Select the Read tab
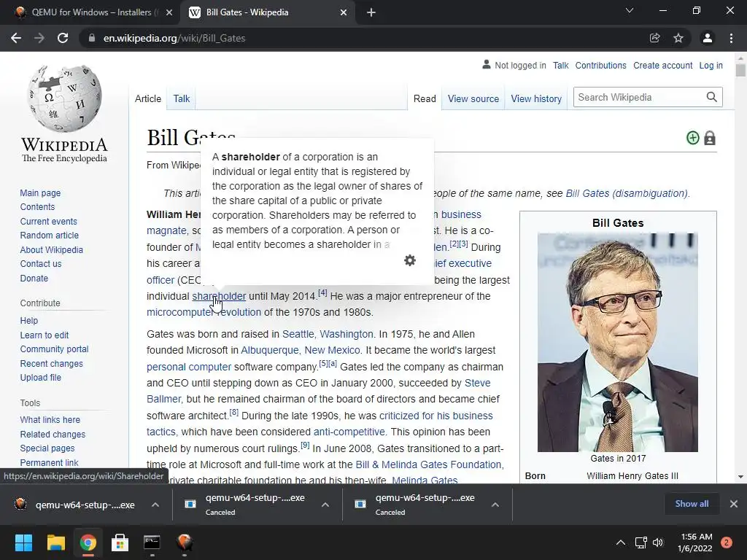The image size is (747, 560). point(425,98)
